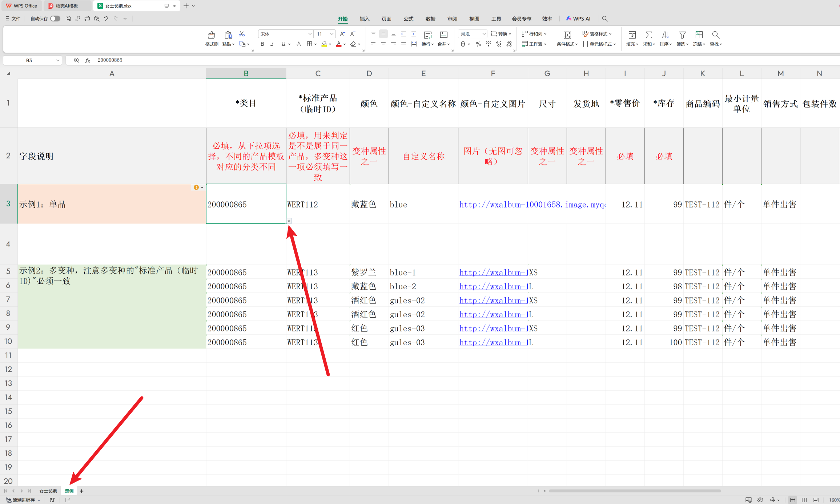Apply Bold formatting
Screen dimensions: 840x504
pos(262,44)
